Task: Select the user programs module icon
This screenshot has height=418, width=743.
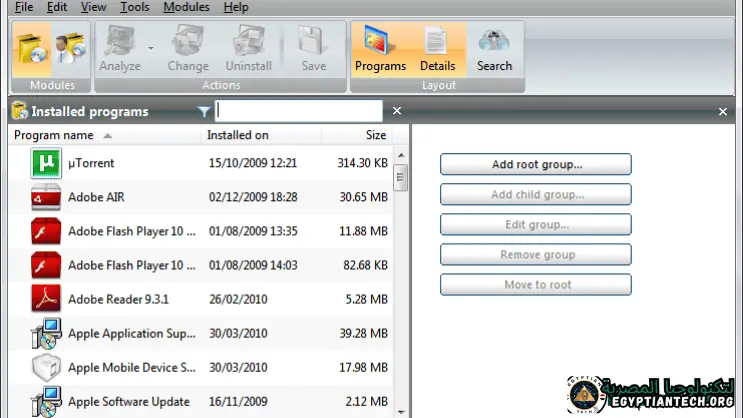Action: [71, 49]
